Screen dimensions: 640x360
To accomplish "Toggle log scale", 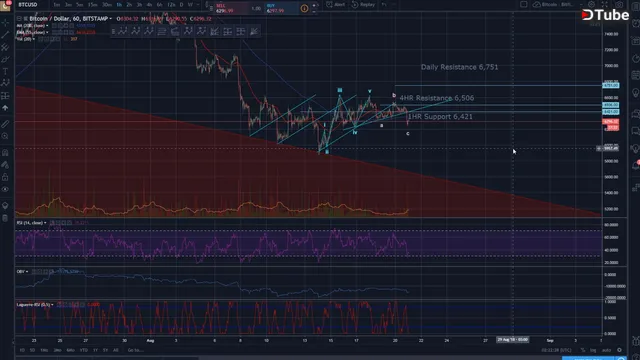I will pos(593,350).
